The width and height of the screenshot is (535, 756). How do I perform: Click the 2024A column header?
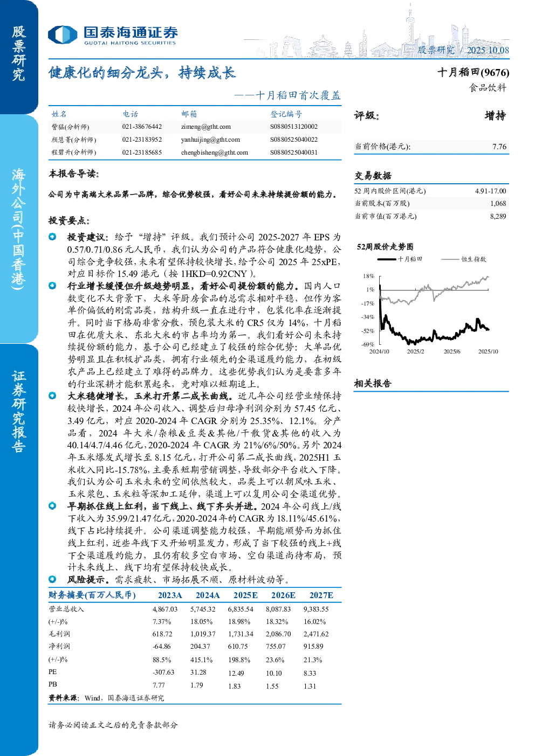pyautogui.click(x=208, y=595)
